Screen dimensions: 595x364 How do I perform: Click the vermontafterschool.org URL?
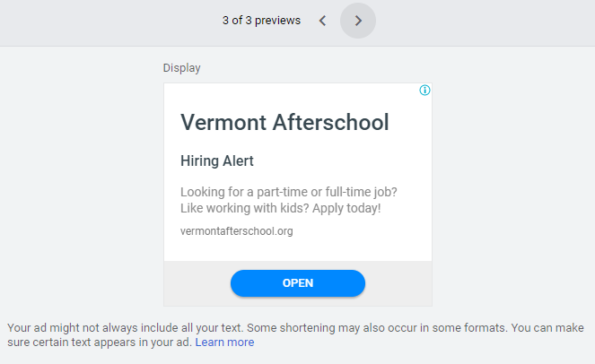[237, 231]
